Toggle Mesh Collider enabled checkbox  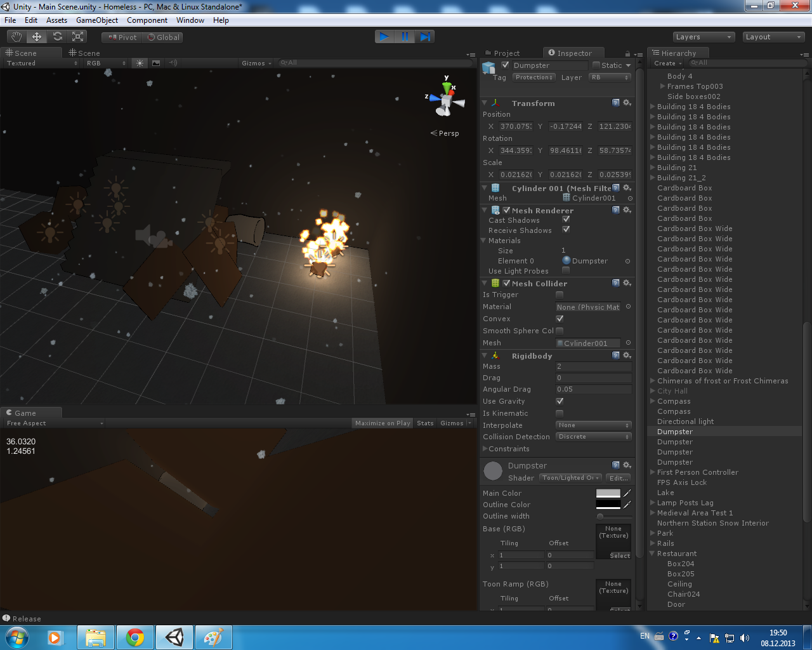tap(507, 283)
